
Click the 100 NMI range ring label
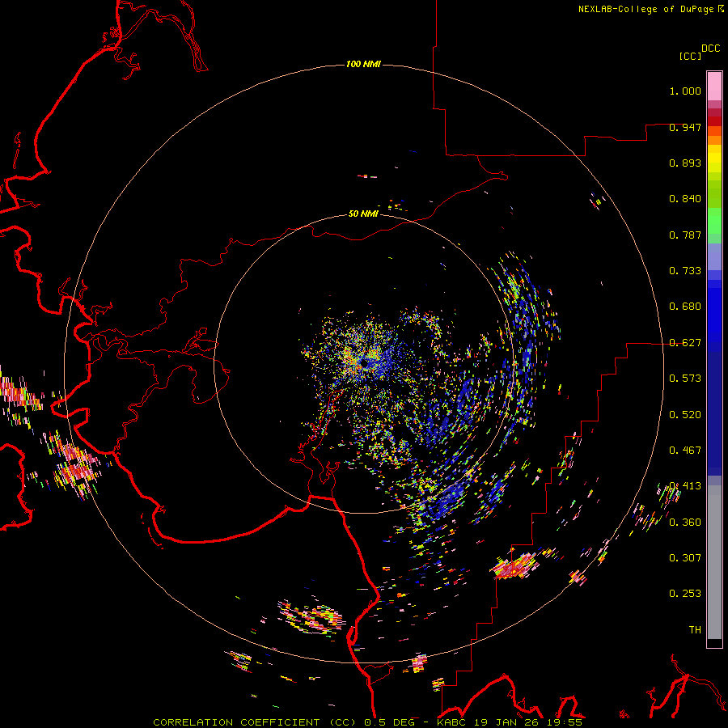pyautogui.click(x=363, y=64)
